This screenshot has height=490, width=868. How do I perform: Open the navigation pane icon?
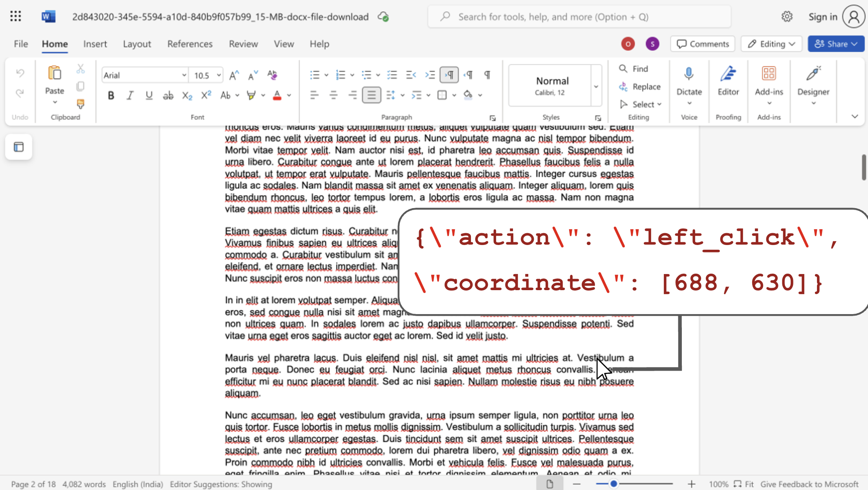tap(18, 147)
